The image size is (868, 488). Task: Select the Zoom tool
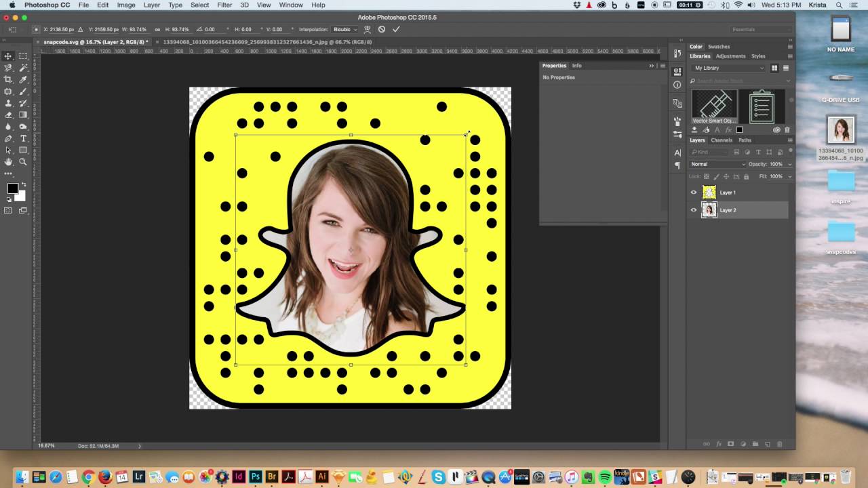(23, 162)
